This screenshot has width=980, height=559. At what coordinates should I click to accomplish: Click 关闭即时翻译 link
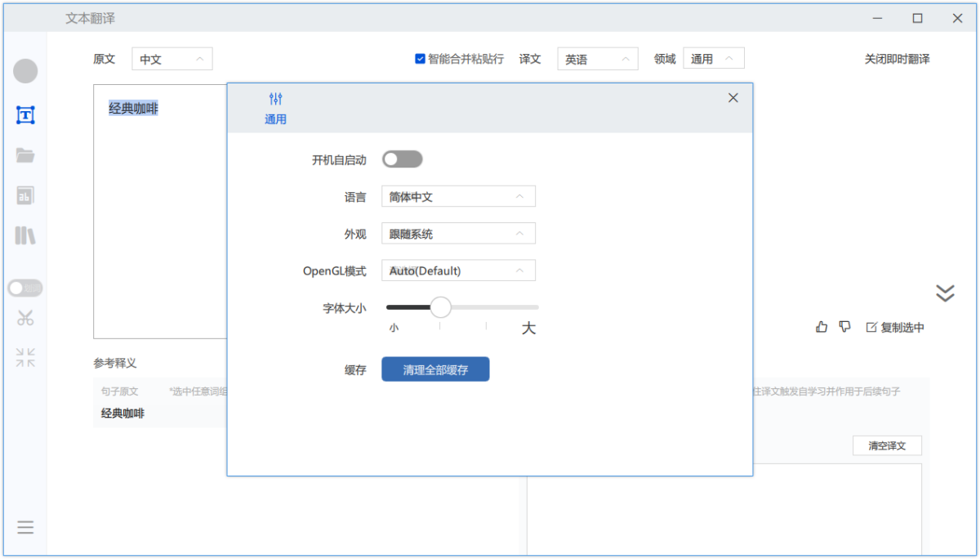[x=897, y=59]
